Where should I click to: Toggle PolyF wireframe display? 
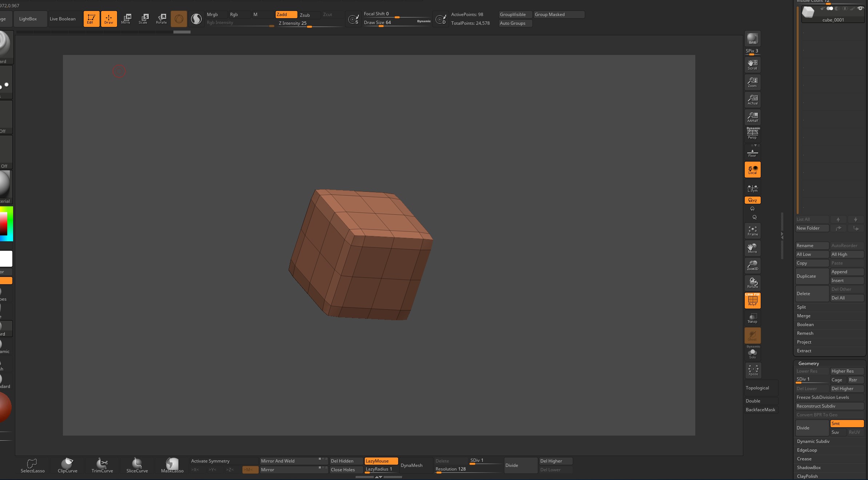click(752, 301)
